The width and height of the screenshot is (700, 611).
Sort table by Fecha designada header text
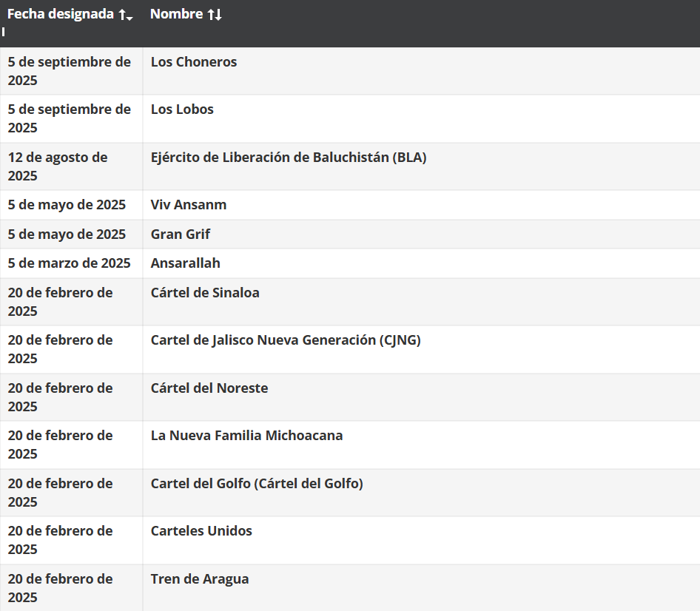[x=61, y=15]
